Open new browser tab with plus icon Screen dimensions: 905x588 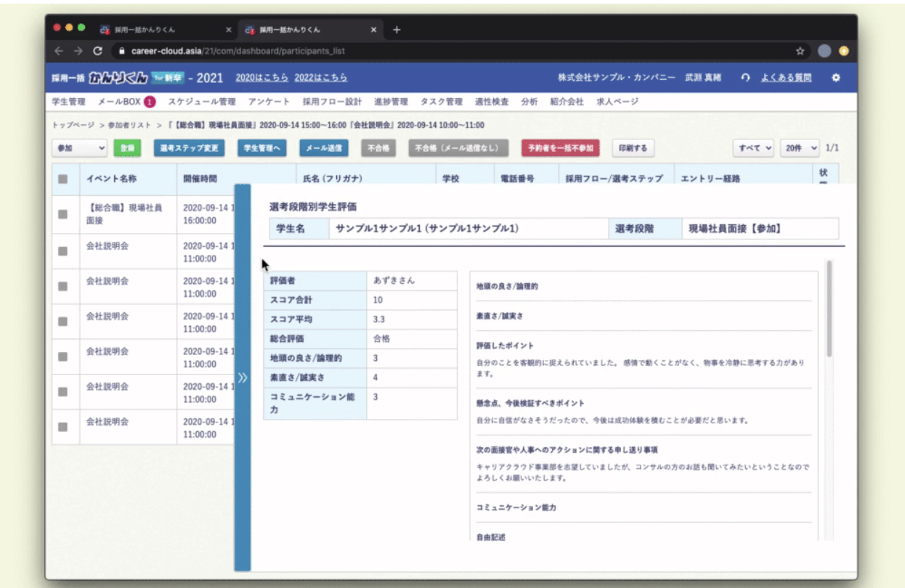tap(397, 30)
